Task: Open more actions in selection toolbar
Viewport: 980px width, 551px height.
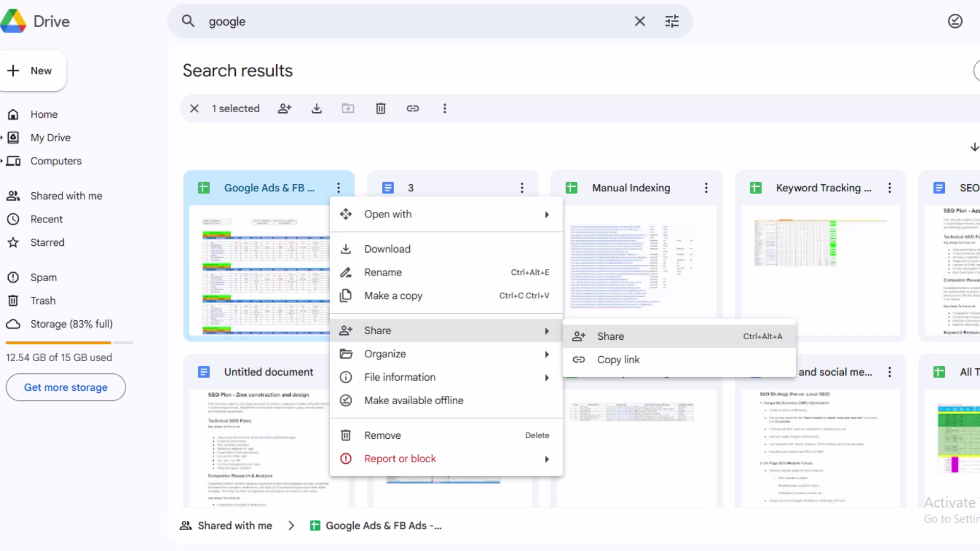Action: point(445,109)
